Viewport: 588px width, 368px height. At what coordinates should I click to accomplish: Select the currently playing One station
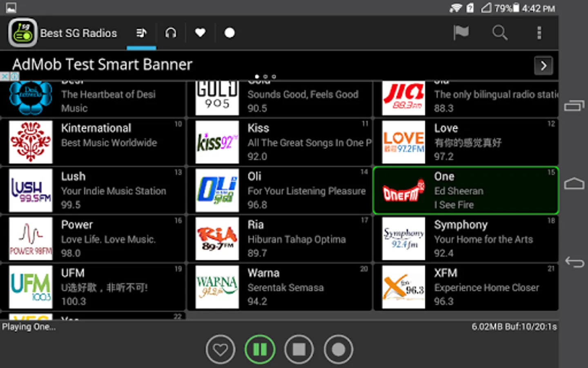466,190
